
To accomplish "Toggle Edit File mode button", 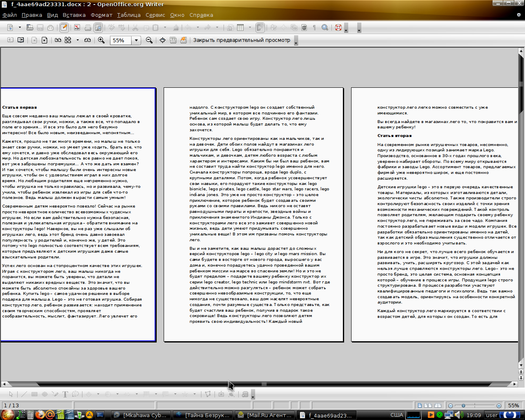I will pos(64,27).
